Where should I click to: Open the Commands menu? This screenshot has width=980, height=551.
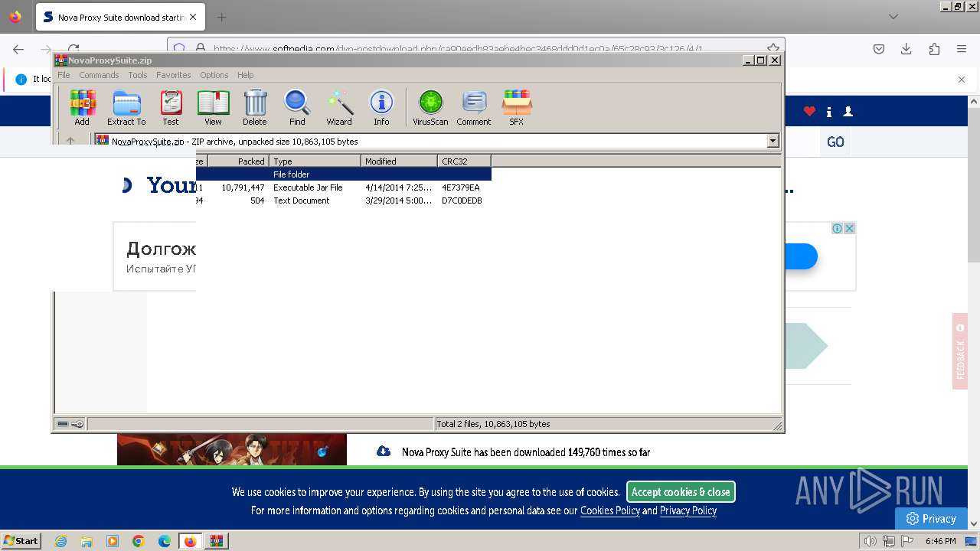(x=99, y=75)
